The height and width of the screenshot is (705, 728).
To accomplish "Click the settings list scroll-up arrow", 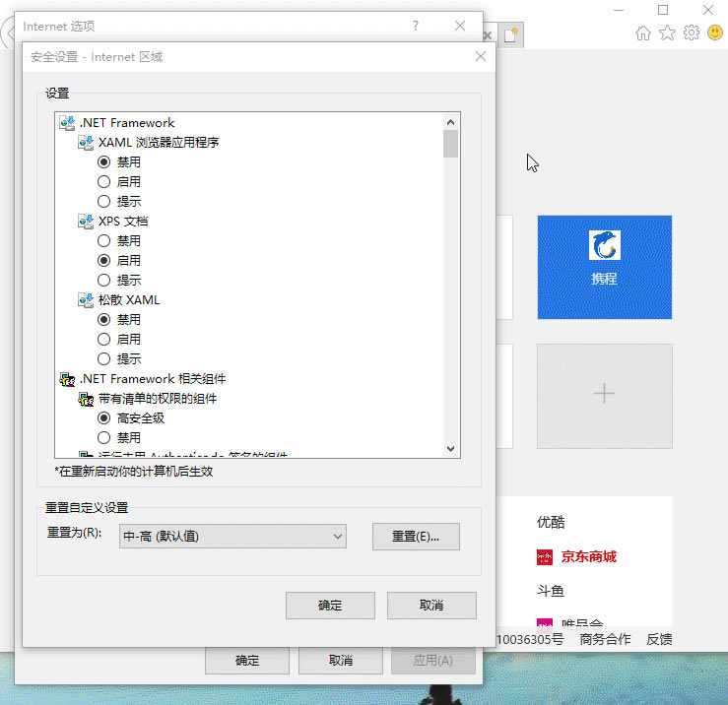I will 451,121.
